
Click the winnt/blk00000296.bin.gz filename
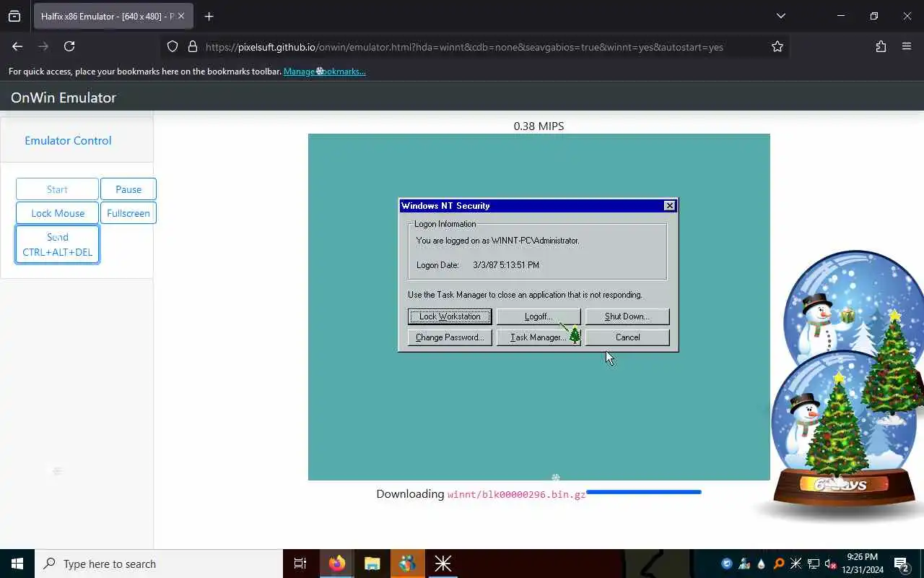point(516,495)
